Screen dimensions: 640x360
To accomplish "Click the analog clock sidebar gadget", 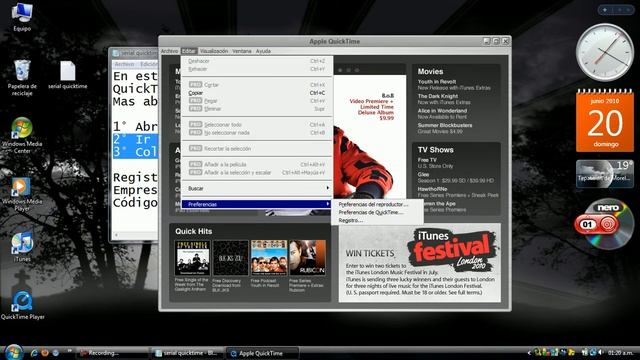I will point(604,52).
